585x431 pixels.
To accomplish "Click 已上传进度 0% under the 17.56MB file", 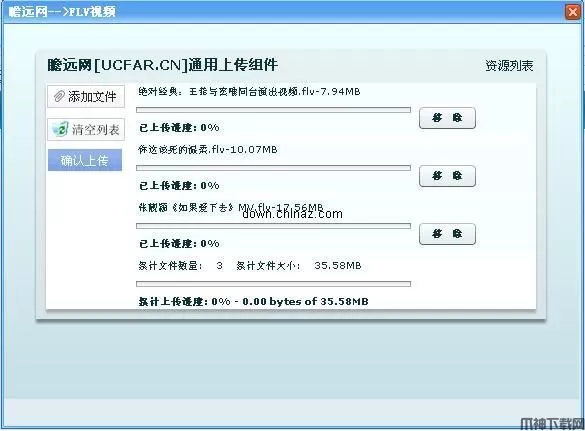I will [x=179, y=244].
